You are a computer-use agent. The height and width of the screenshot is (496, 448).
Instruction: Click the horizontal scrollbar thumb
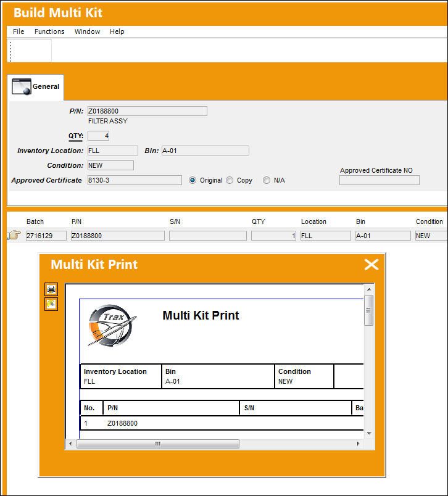pyautogui.click(x=158, y=444)
